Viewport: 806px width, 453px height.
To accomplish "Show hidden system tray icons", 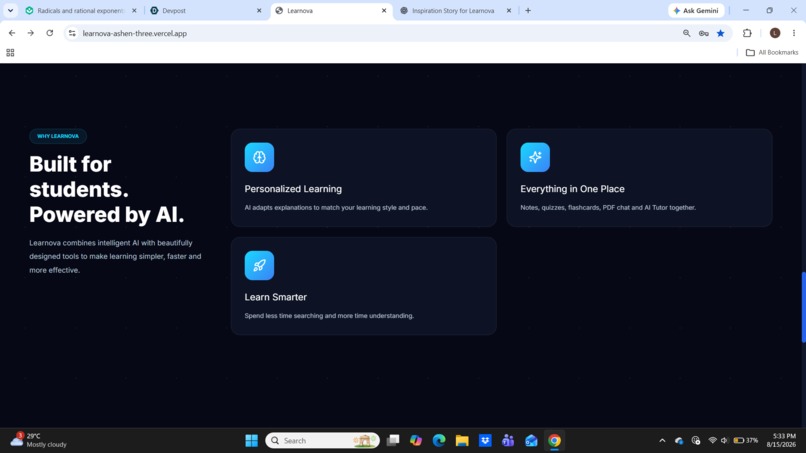I will (x=662, y=441).
